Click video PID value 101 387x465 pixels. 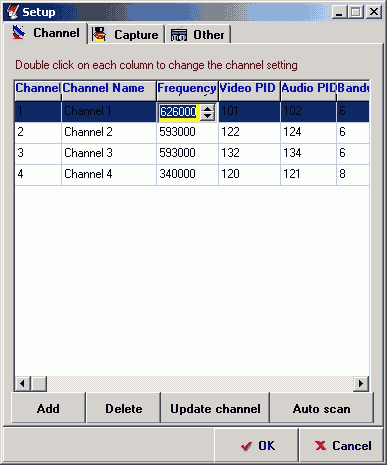pos(249,111)
